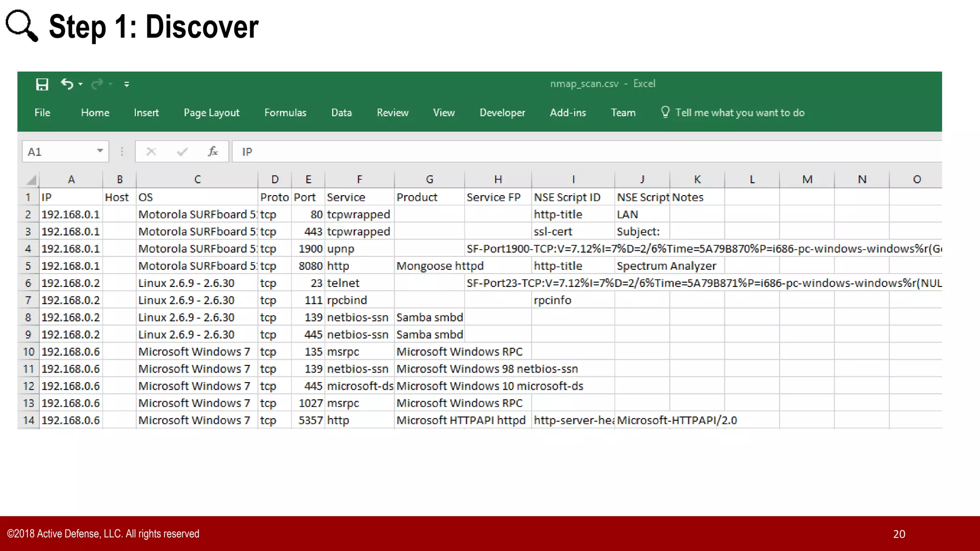Open the Customize Quick Access Toolbar dropdown
This screenshot has width=980, height=551.
pos(126,85)
